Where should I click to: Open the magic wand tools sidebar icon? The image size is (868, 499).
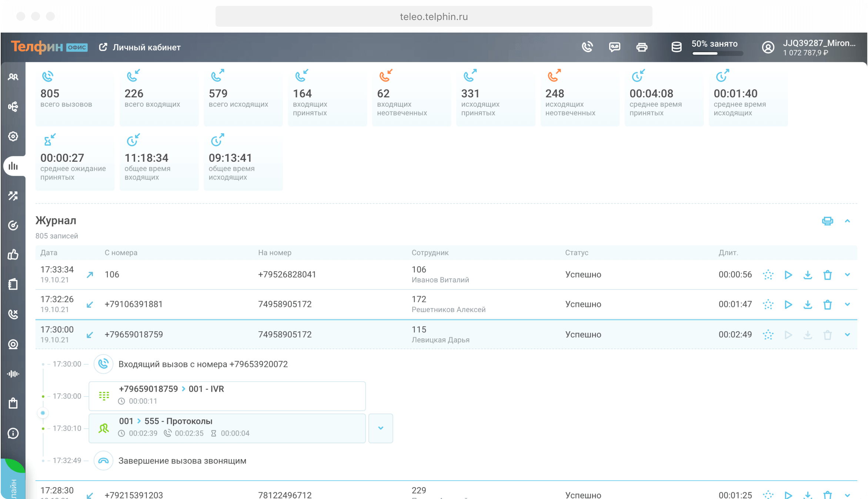pos(13,195)
